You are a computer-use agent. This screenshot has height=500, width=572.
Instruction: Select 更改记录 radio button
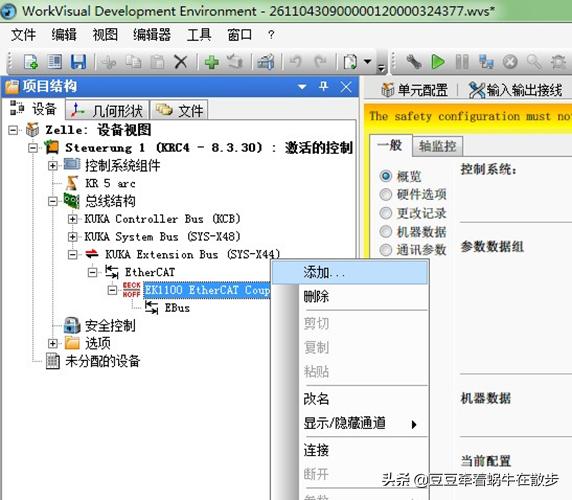[385, 213]
